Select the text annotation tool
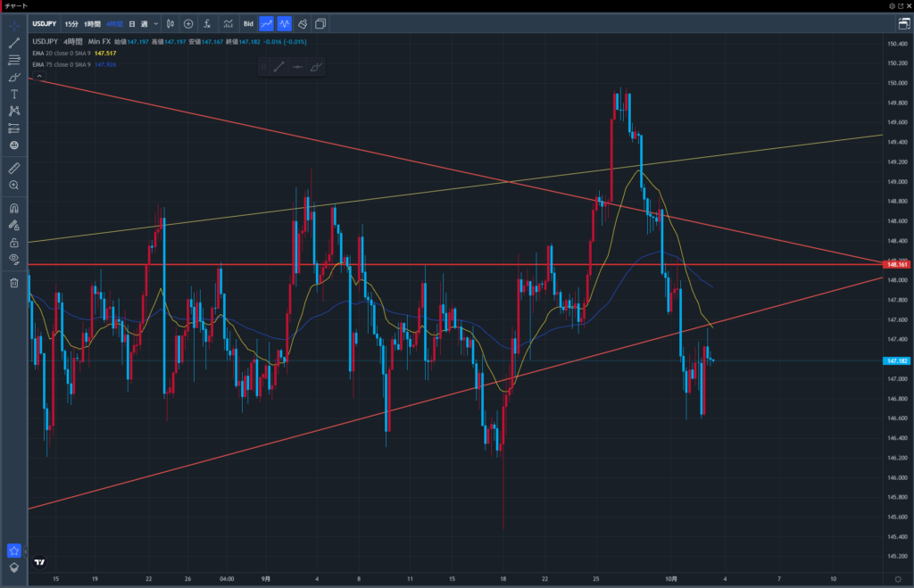Screen dimensions: 914x588 tap(14, 94)
